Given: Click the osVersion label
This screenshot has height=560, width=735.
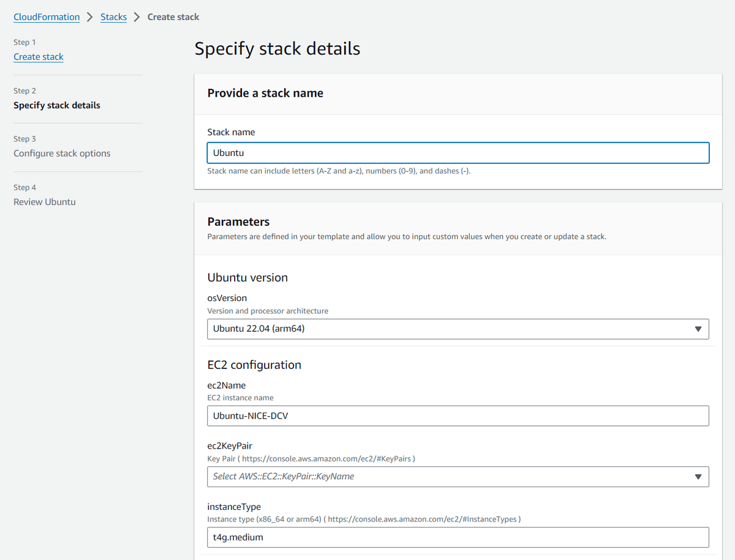Looking at the screenshot, I should (x=227, y=298).
